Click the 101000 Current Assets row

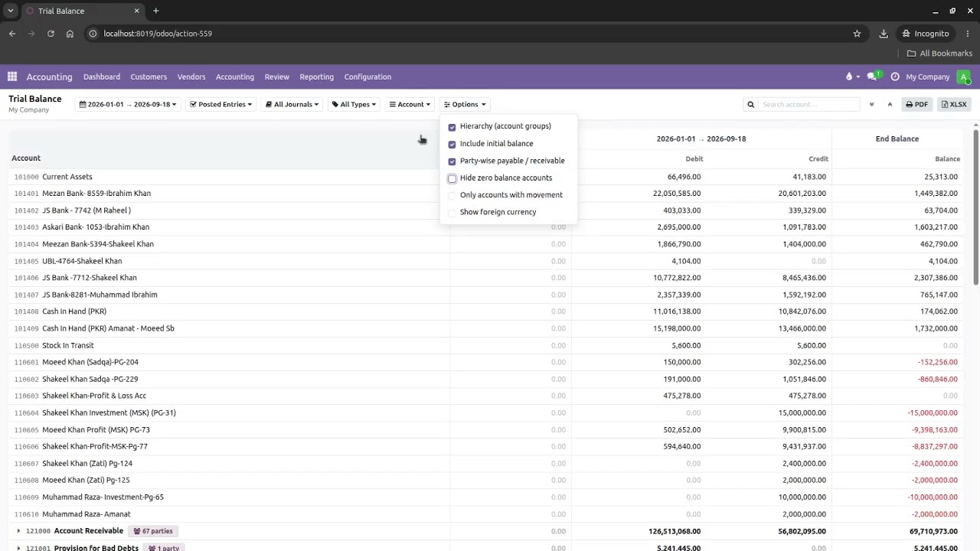[x=486, y=177]
